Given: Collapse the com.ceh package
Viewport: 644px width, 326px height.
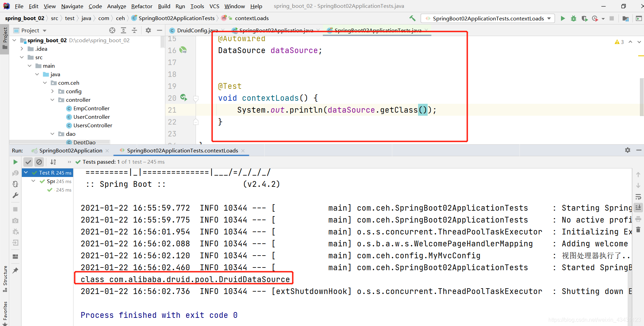Looking at the screenshot, I should 45,83.
